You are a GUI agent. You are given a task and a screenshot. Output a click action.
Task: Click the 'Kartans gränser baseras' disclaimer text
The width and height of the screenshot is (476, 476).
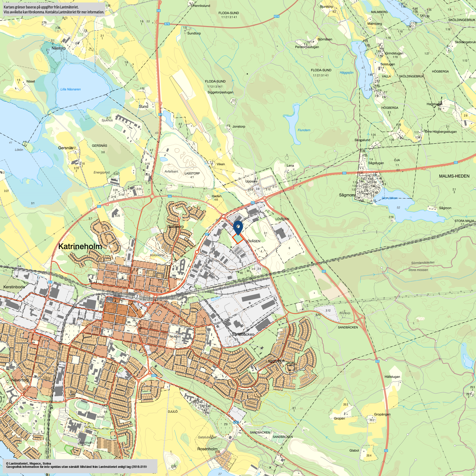pos(54,9)
